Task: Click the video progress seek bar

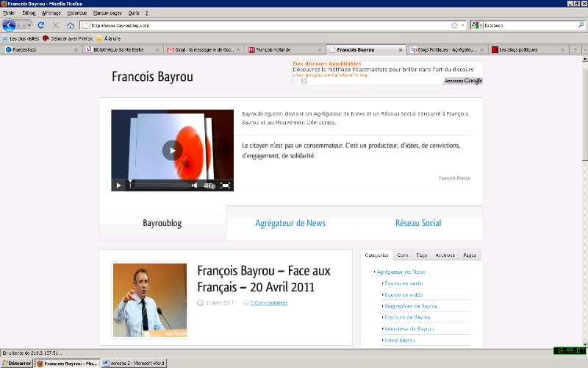Action: [x=158, y=185]
